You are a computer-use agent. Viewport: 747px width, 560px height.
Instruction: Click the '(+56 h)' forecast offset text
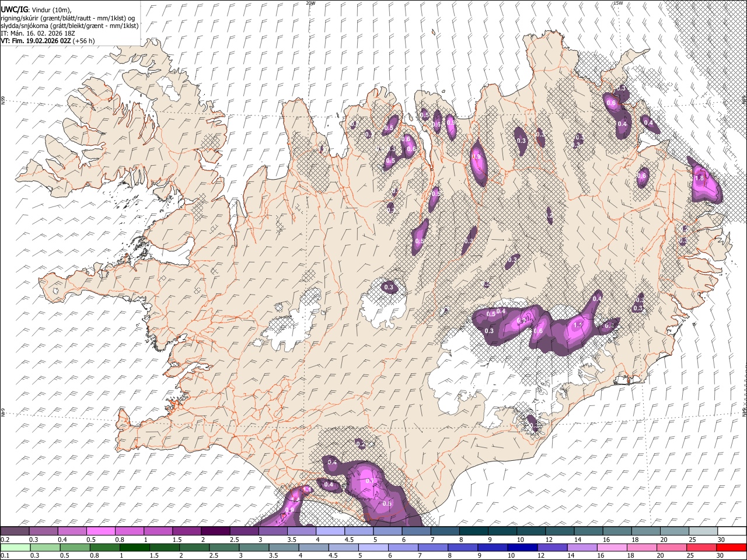[83, 41]
